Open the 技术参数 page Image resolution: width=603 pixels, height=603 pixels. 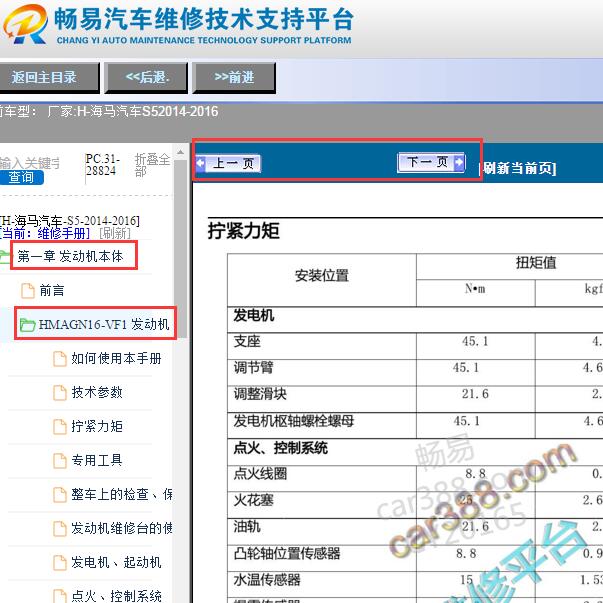(x=97, y=392)
